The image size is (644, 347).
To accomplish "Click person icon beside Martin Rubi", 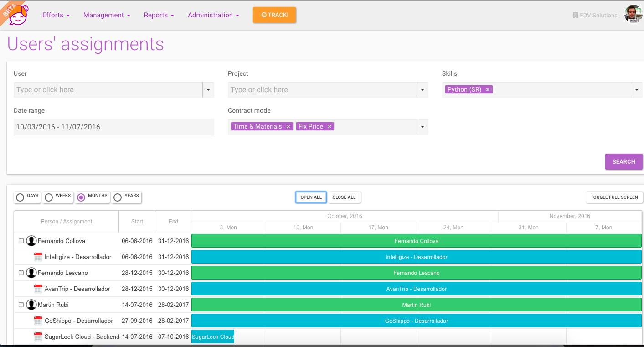I will click(x=31, y=305).
